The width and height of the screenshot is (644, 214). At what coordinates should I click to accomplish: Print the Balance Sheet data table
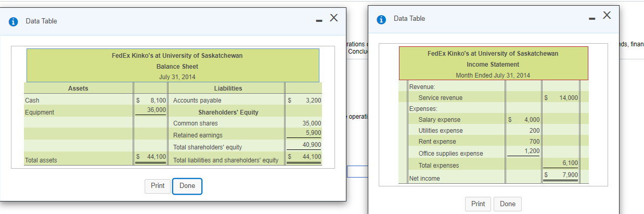tap(158, 186)
